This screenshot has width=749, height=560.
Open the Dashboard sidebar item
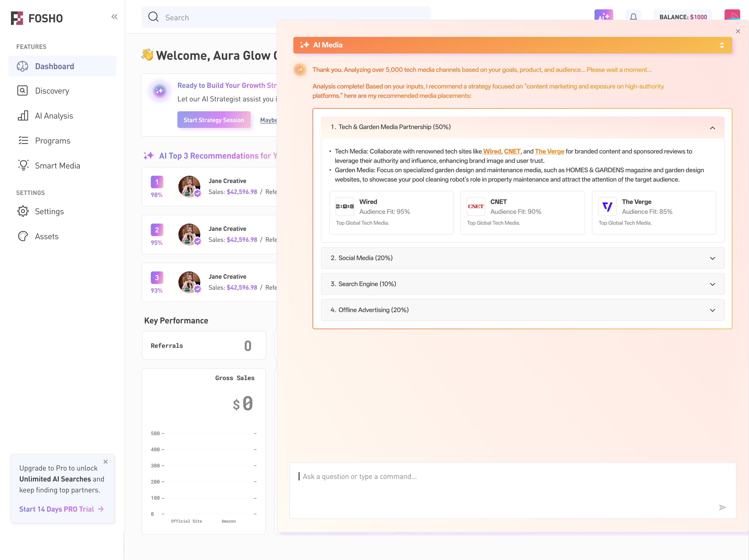coord(62,66)
